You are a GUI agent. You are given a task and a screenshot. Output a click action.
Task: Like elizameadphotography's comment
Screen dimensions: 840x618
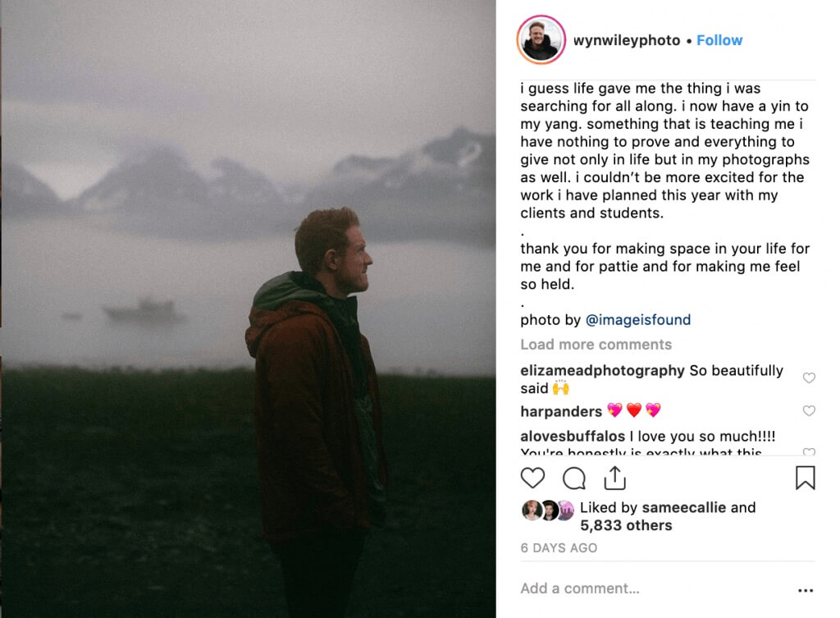(x=809, y=378)
